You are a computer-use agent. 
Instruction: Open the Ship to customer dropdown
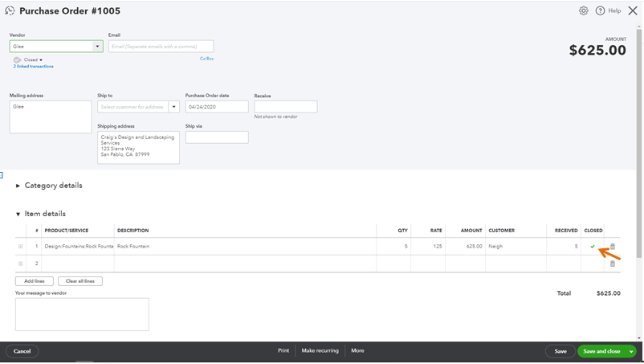[x=174, y=107]
